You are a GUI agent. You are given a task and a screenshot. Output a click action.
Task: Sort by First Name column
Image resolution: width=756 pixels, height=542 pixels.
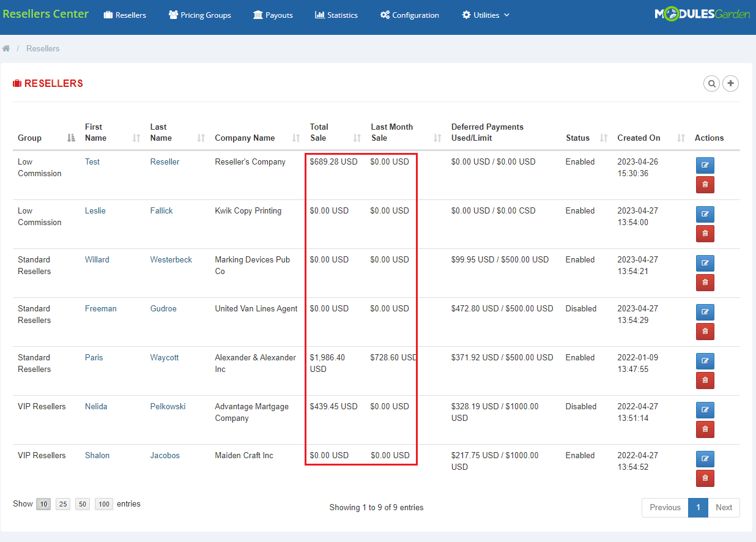[113, 132]
